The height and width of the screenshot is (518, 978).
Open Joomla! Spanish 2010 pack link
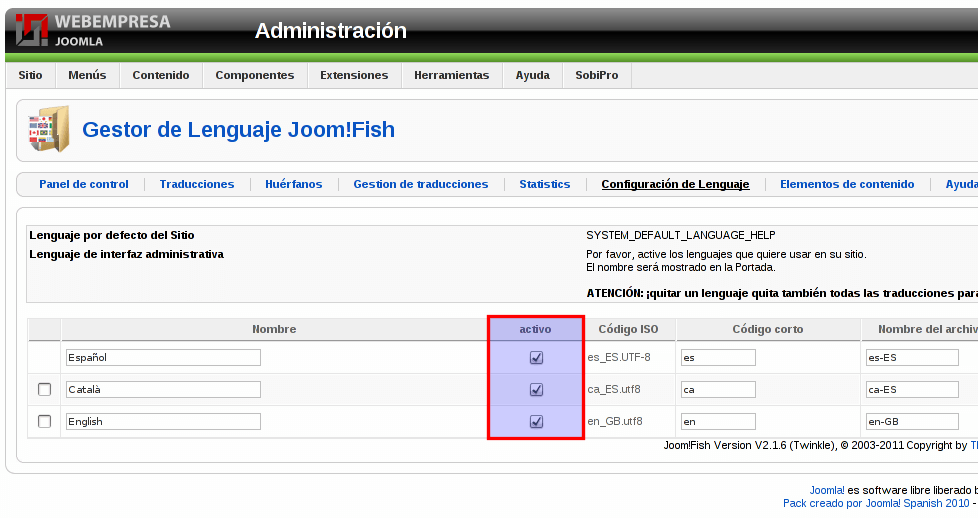pyautogui.click(x=876, y=503)
